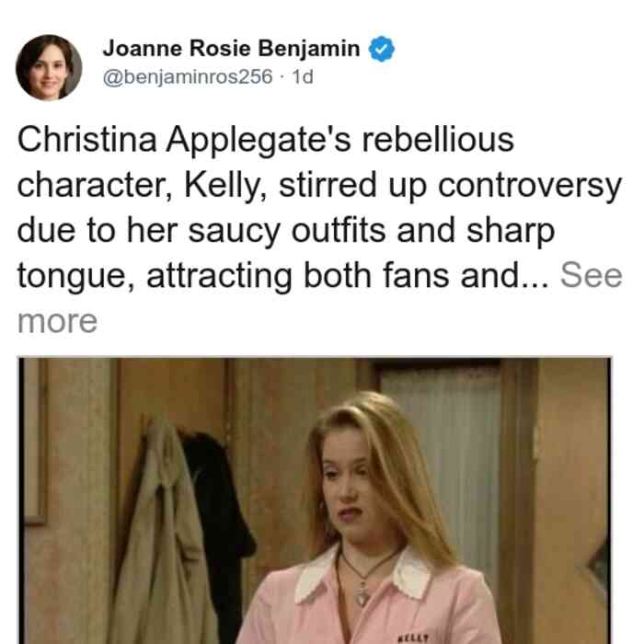Click the heart pendant necklace in the image

click(x=362, y=593)
